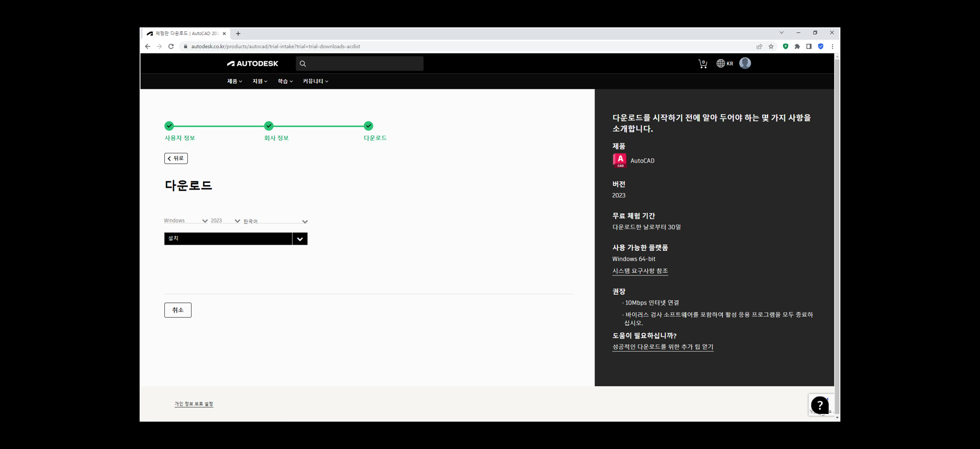Screen dimensions: 980x449
Task: Open the shopping cart icon
Action: click(702, 64)
